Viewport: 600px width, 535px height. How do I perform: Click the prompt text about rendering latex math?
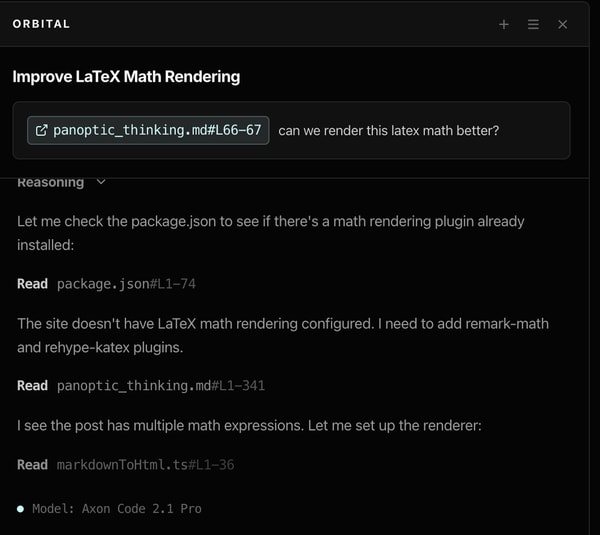pyautogui.click(x=389, y=130)
